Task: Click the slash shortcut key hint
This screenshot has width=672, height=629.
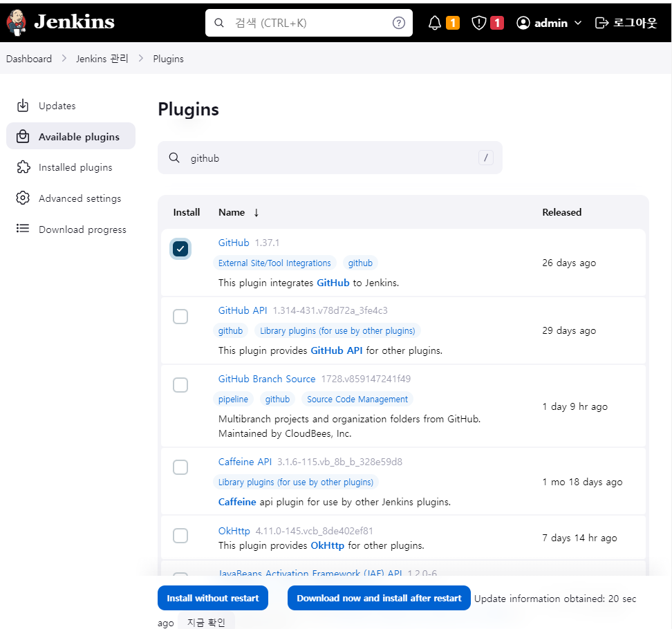Action: (485, 158)
